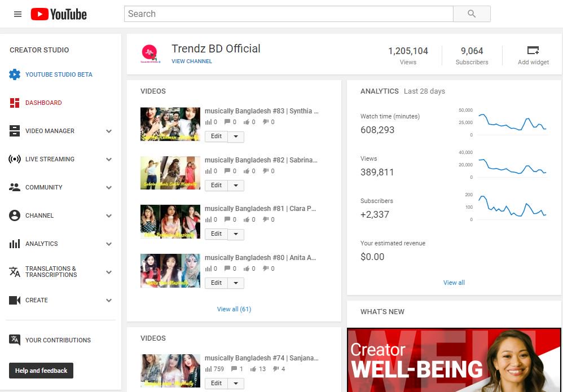Click Edit button for musically Bangladesh #80
The height and width of the screenshot is (392, 563).
click(x=217, y=283)
